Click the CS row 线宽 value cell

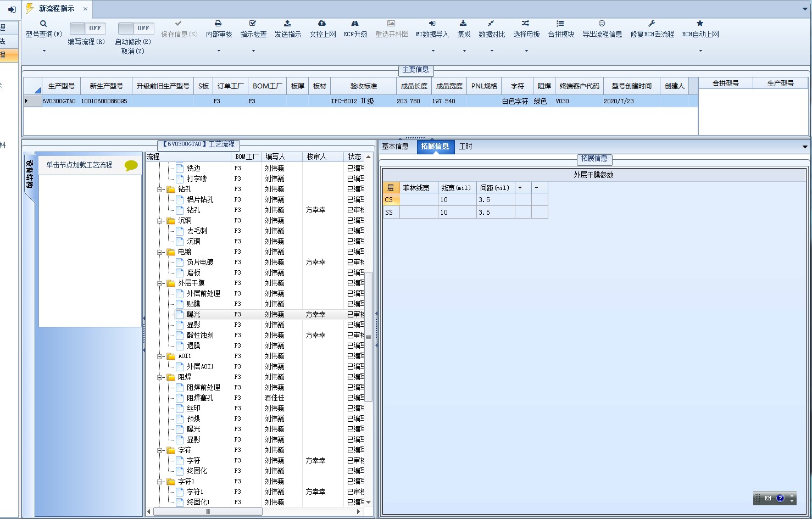coord(457,200)
